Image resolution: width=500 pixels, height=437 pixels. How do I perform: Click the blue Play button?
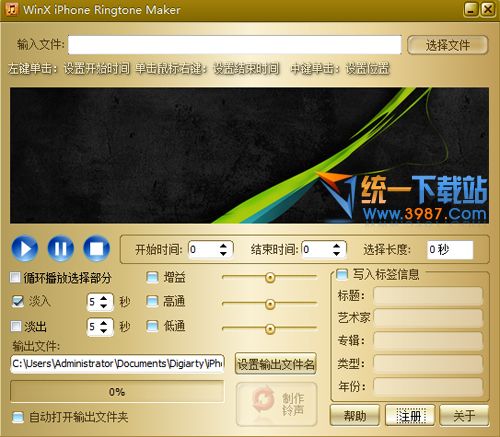25,248
